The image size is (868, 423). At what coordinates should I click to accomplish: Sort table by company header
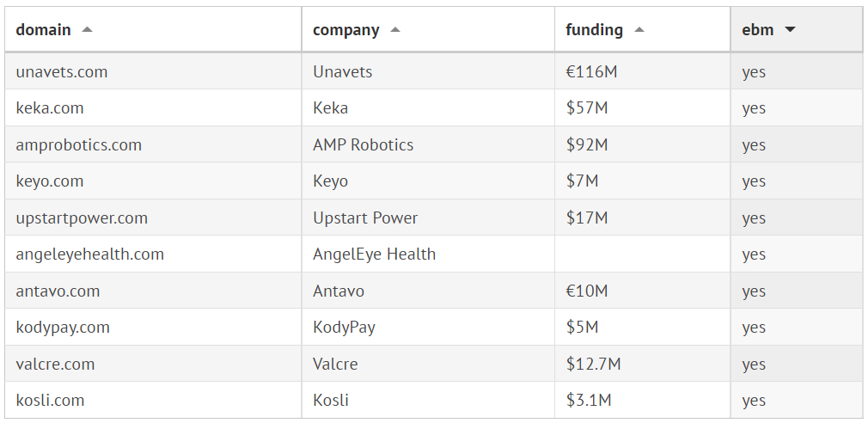click(345, 30)
